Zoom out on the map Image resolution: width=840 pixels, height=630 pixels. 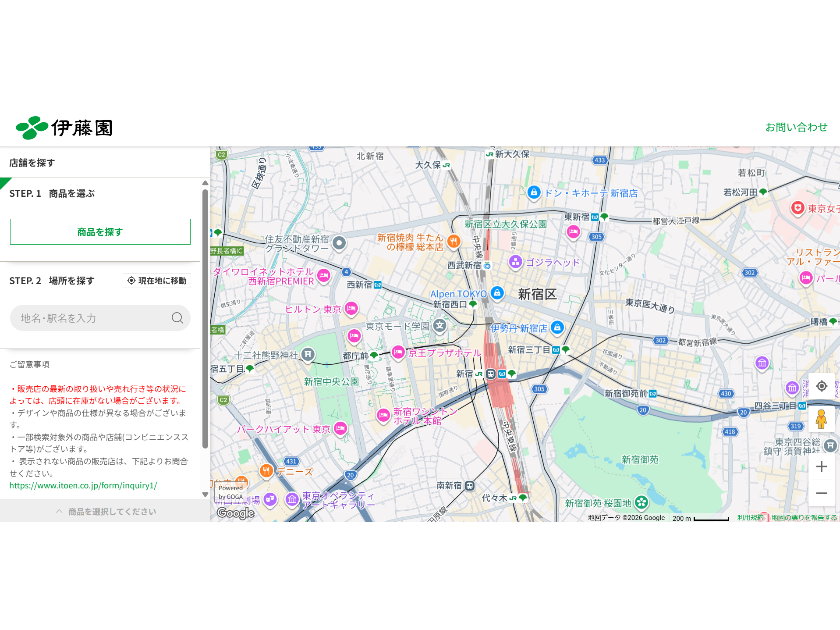pyautogui.click(x=822, y=493)
